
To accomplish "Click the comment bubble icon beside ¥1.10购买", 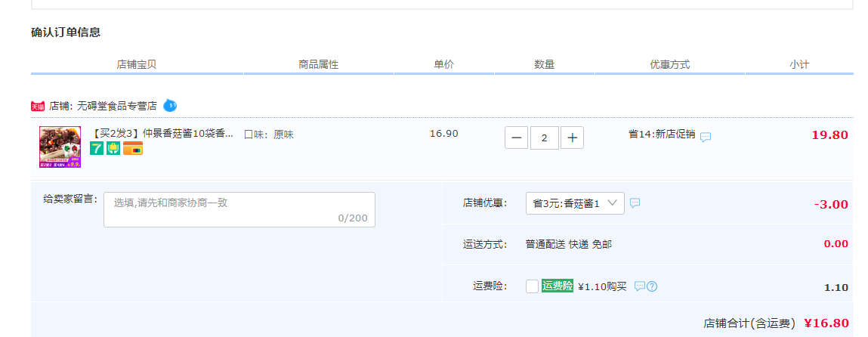I will click(x=639, y=286).
